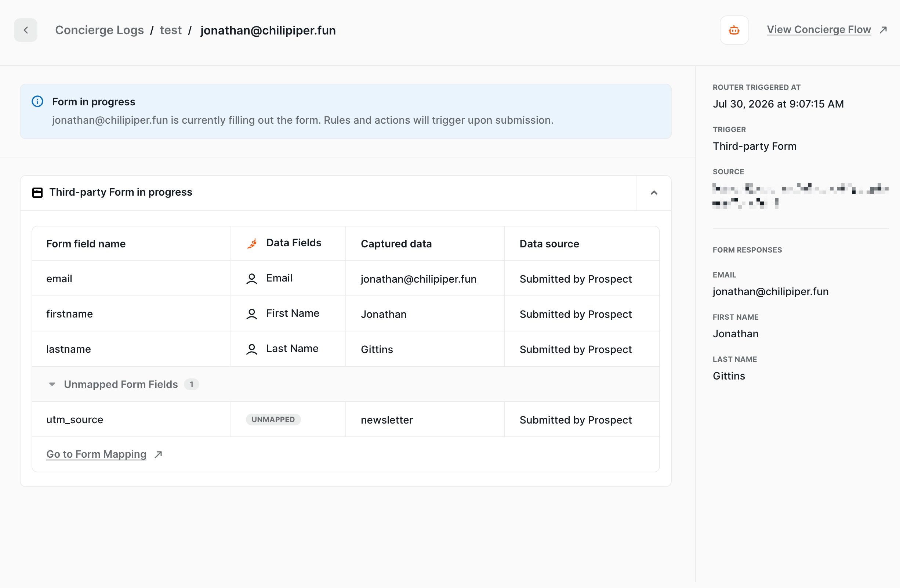Select the lastname form field name cell
The width and height of the screenshot is (900, 588).
point(131,349)
